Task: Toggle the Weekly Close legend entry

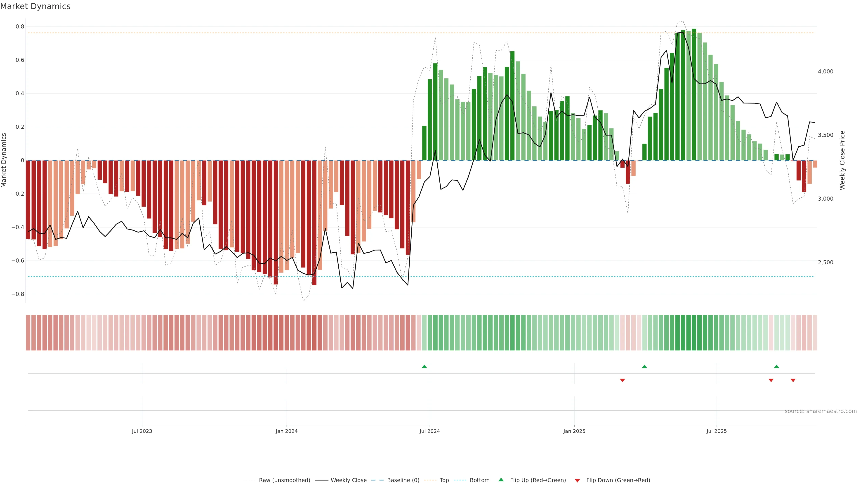Action: tap(348, 480)
